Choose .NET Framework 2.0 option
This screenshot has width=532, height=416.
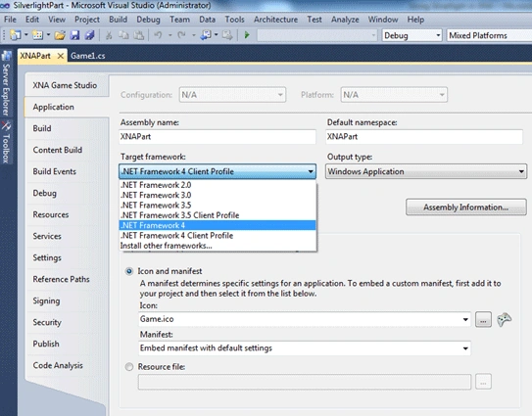pyautogui.click(x=218, y=185)
